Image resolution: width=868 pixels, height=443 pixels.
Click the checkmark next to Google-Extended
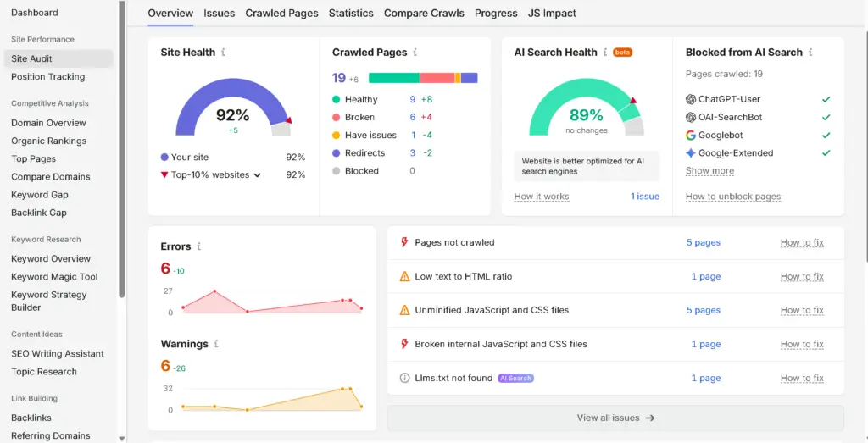(x=826, y=153)
